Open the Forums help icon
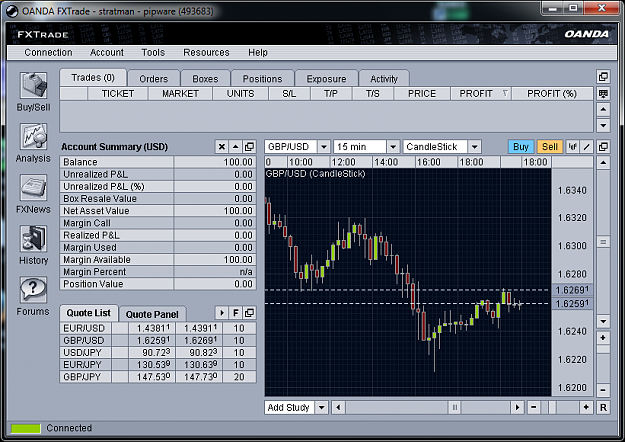Viewport: 625px width, 442px height. click(x=33, y=289)
